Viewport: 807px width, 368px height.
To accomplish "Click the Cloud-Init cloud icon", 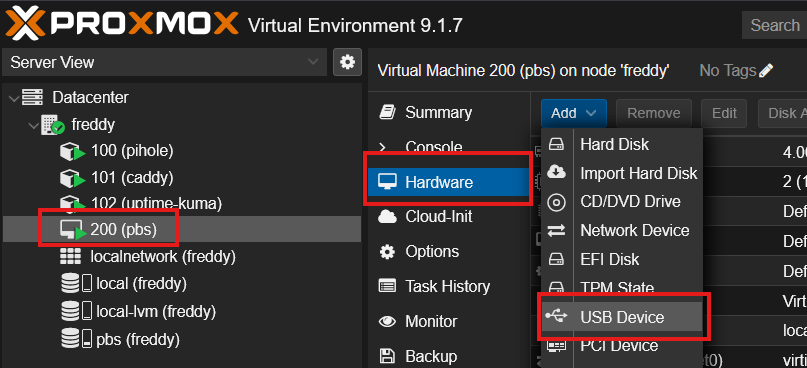I will click(388, 217).
